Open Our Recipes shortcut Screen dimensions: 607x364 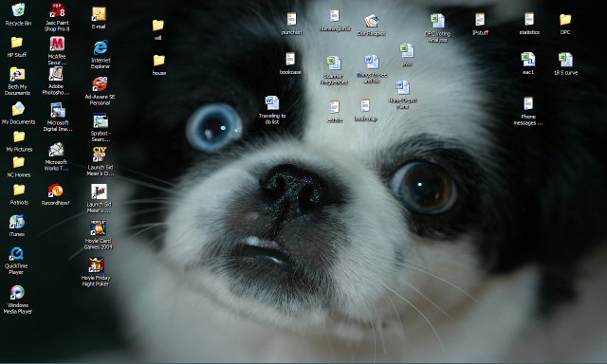tap(371, 21)
